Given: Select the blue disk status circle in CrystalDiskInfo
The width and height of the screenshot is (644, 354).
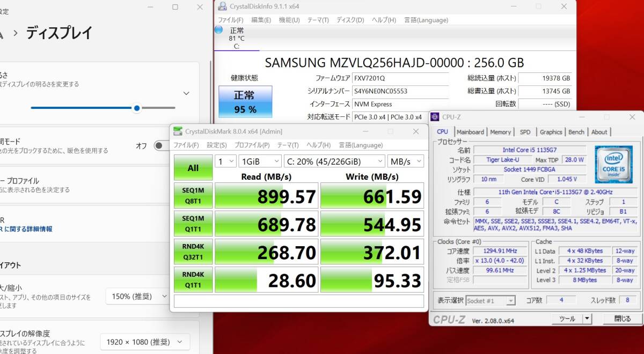Looking at the screenshot, I should [218, 30].
